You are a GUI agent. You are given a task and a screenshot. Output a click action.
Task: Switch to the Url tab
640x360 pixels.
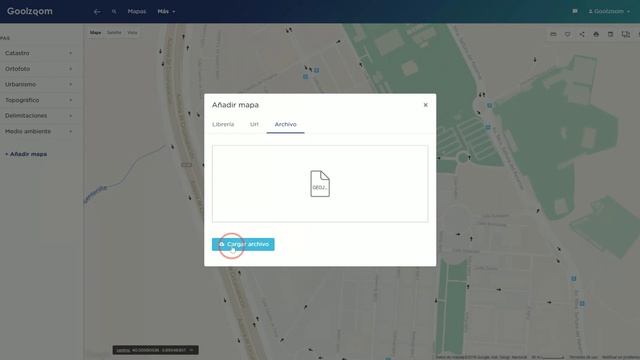[254, 124]
